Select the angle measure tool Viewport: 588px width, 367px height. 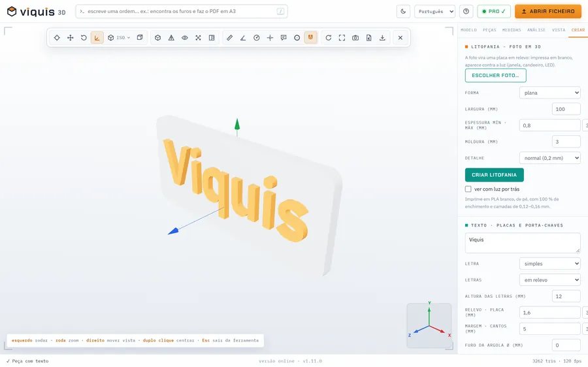(243, 37)
